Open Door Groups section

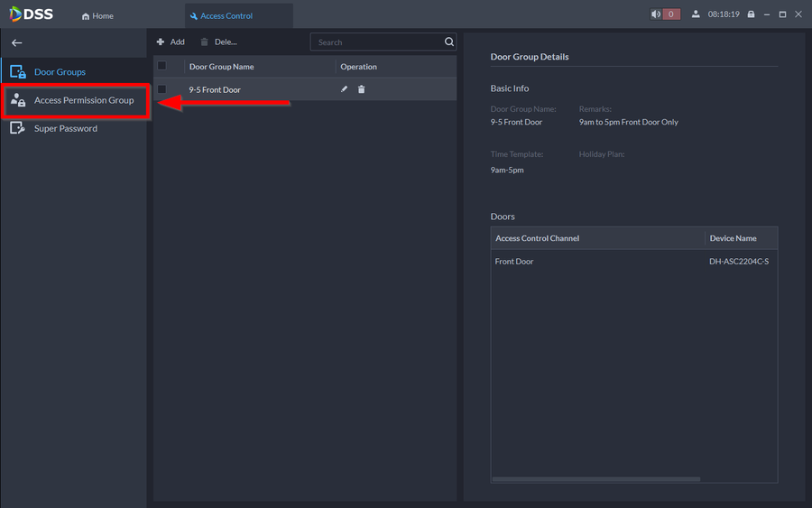click(x=60, y=72)
